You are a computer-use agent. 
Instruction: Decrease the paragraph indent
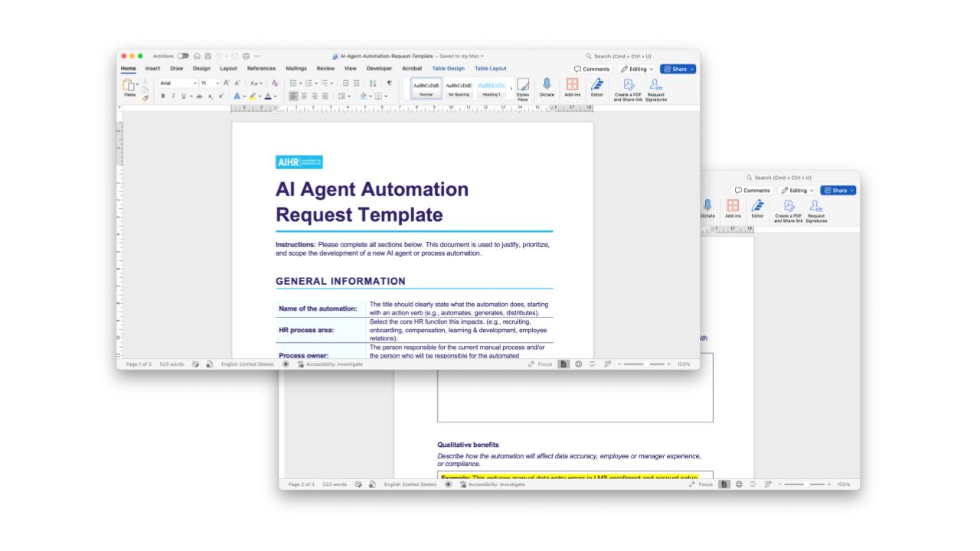tap(346, 83)
